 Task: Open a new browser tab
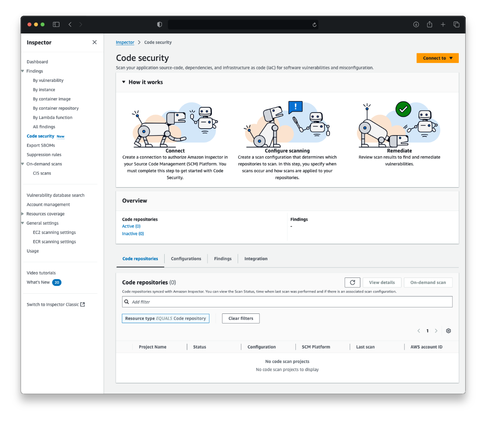(x=443, y=24)
